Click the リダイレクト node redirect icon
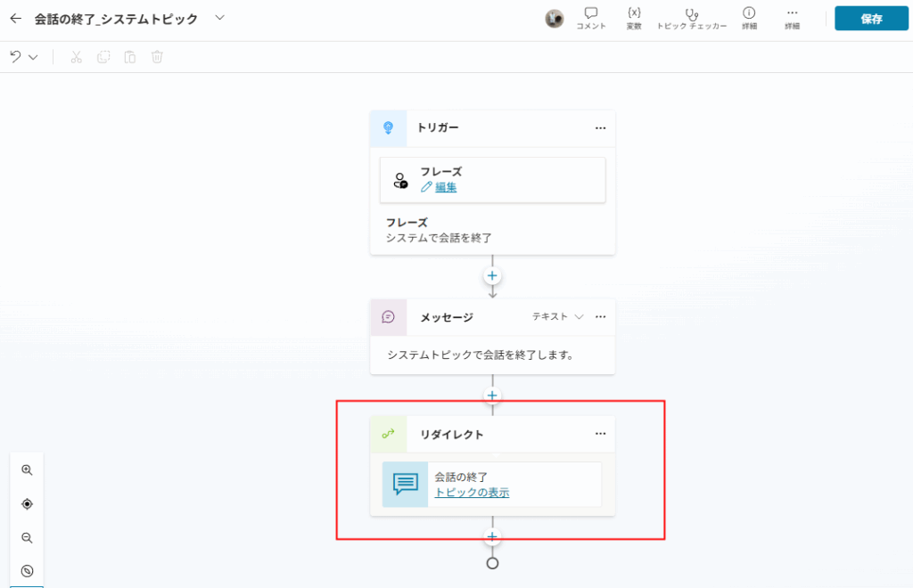 (x=389, y=434)
